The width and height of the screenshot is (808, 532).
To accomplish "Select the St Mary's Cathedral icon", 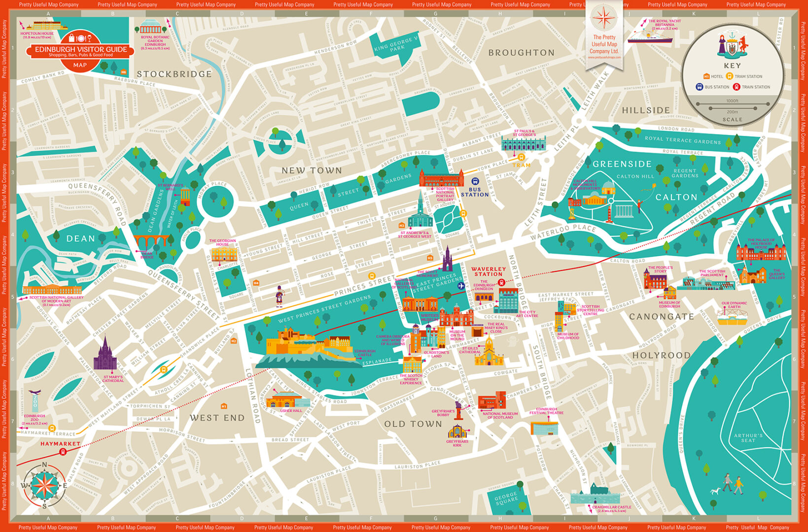I will 105,355.
